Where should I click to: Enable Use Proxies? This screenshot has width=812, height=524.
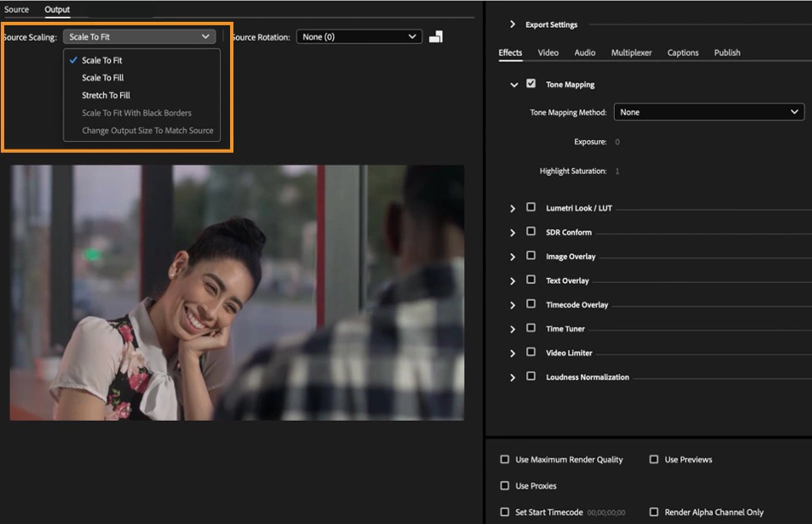pos(505,486)
